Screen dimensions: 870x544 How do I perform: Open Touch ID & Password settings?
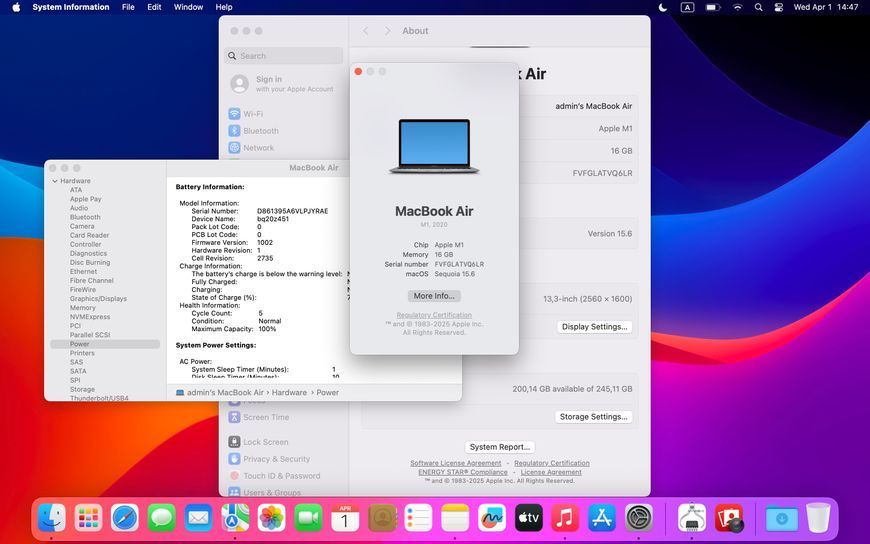coord(281,476)
